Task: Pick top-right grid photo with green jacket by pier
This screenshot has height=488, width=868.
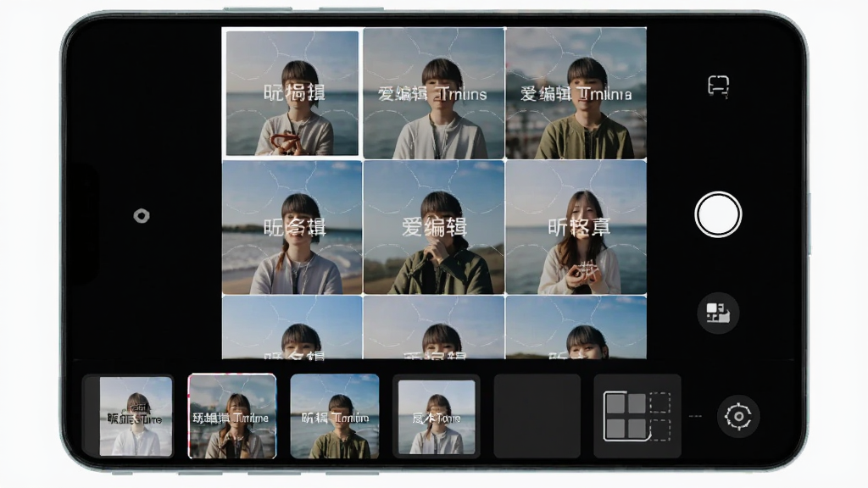Action: point(576,93)
